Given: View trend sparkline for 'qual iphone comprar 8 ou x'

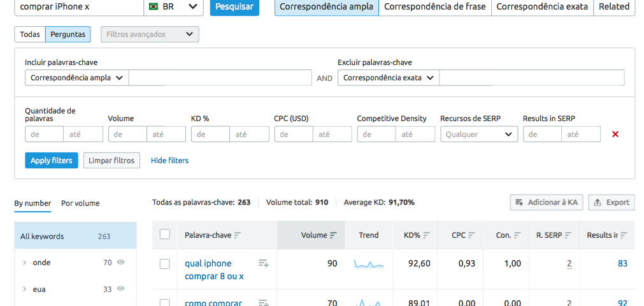Looking at the screenshot, I should [369, 264].
